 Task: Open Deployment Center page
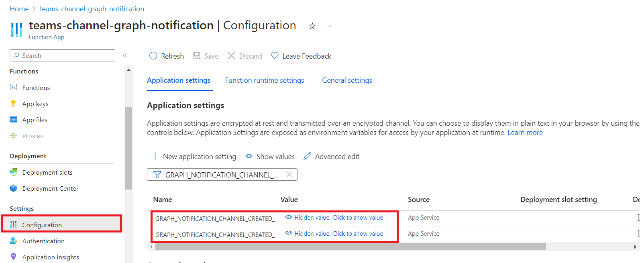(x=50, y=188)
